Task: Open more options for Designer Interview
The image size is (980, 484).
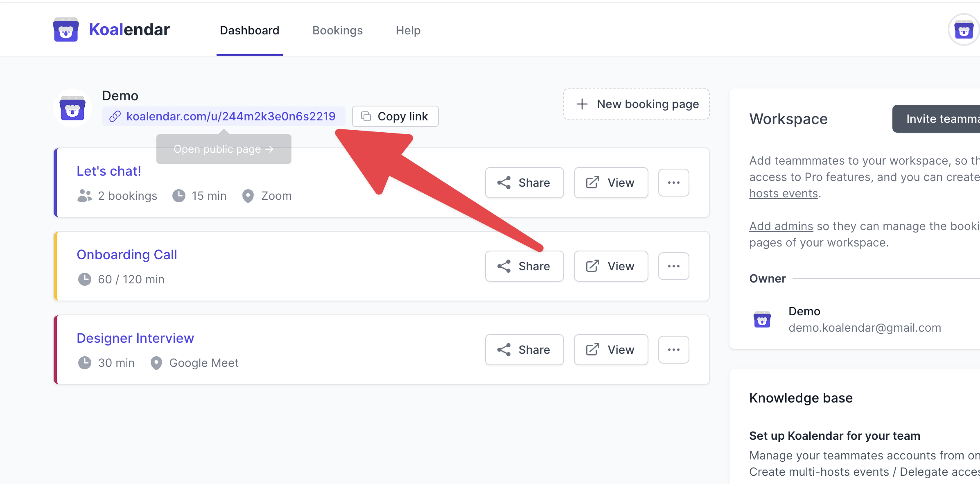Action: tap(673, 350)
